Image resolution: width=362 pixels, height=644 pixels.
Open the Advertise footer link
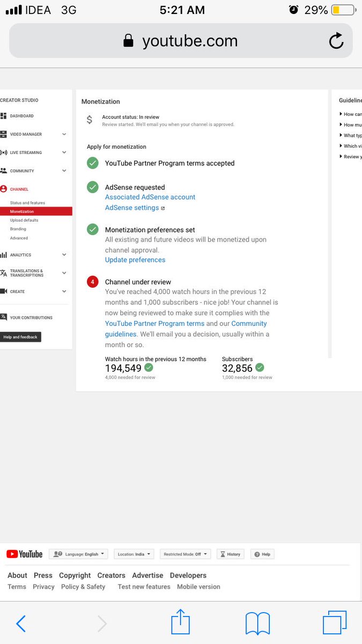[147, 575]
